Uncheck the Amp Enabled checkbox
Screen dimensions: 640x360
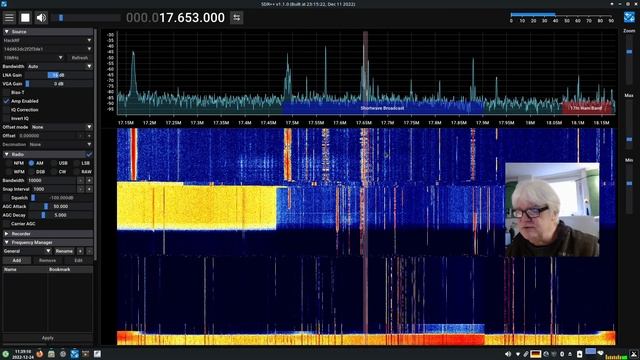tap(6, 101)
